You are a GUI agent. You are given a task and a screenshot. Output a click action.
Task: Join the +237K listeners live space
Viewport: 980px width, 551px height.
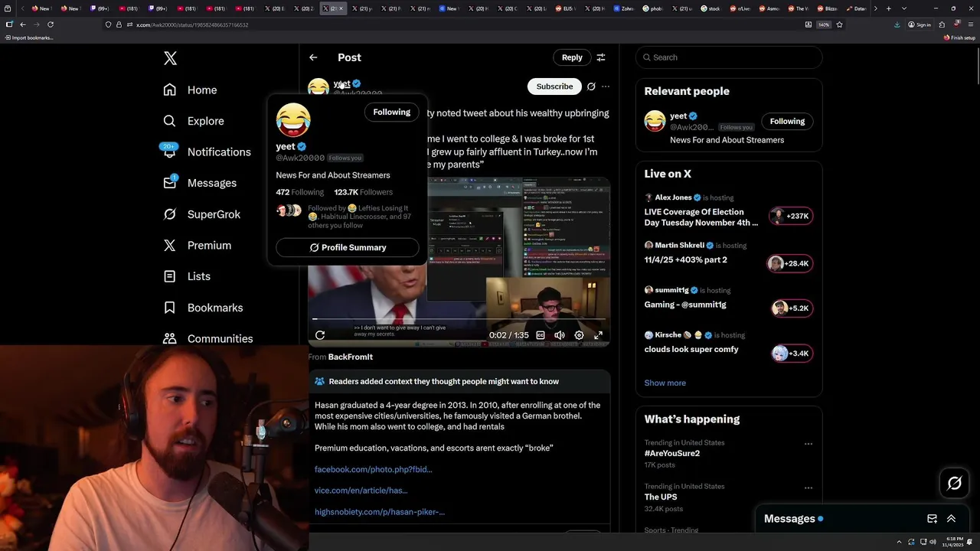point(791,217)
